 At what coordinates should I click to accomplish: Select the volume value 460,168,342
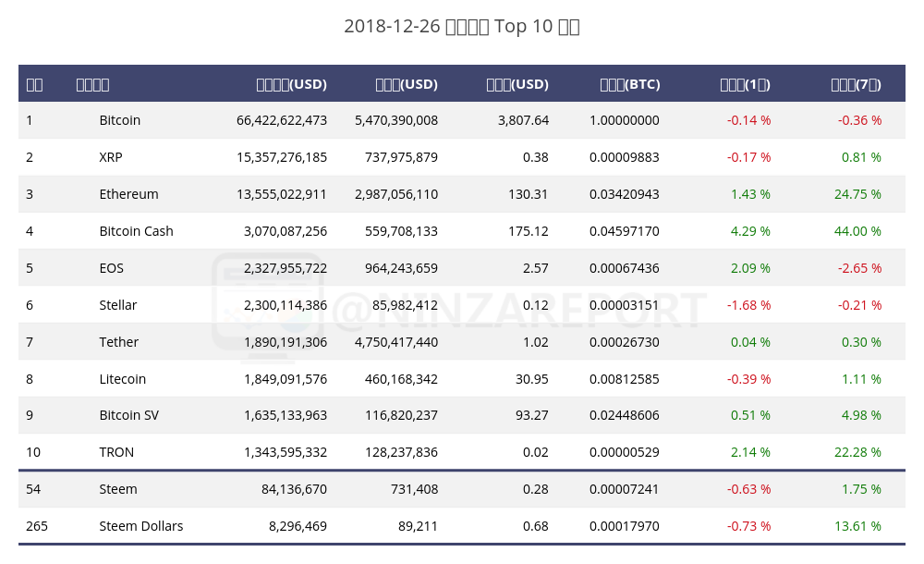coord(401,379)
